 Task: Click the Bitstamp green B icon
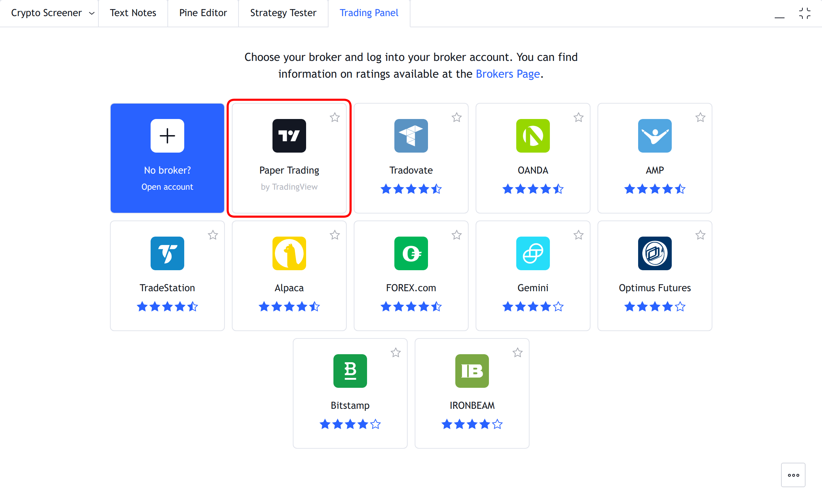tap(350, 371)
